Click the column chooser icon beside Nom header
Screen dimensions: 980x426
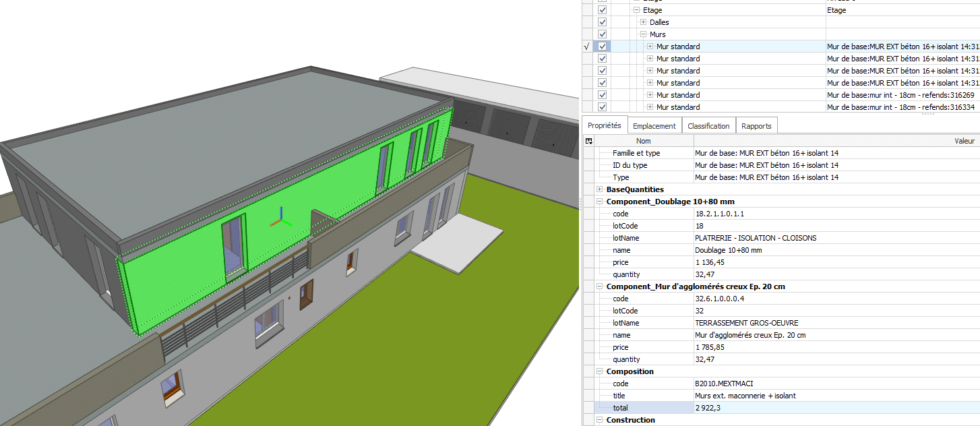click(x=588, y=141)
